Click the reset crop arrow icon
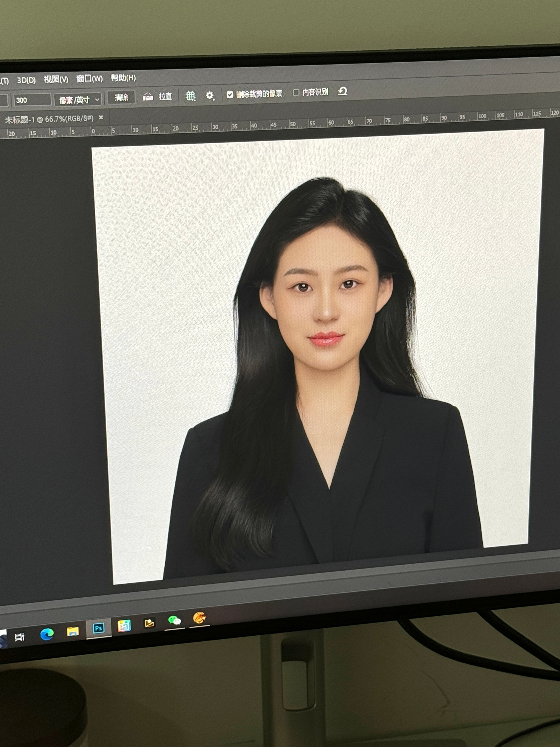Screen dimensions: 560x747 [x=343, y=91]
